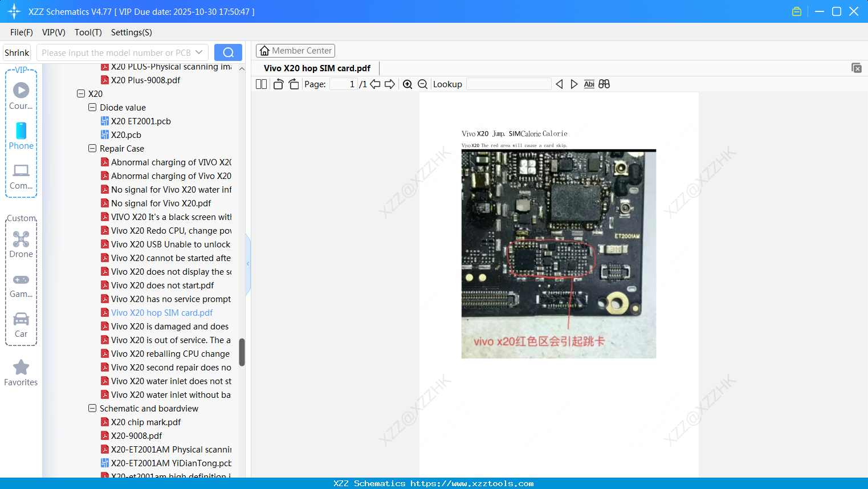The height and width of the screenshot is (489, 868).
Task: Select the Computer sidebar category
Action: tap(21, 176)
